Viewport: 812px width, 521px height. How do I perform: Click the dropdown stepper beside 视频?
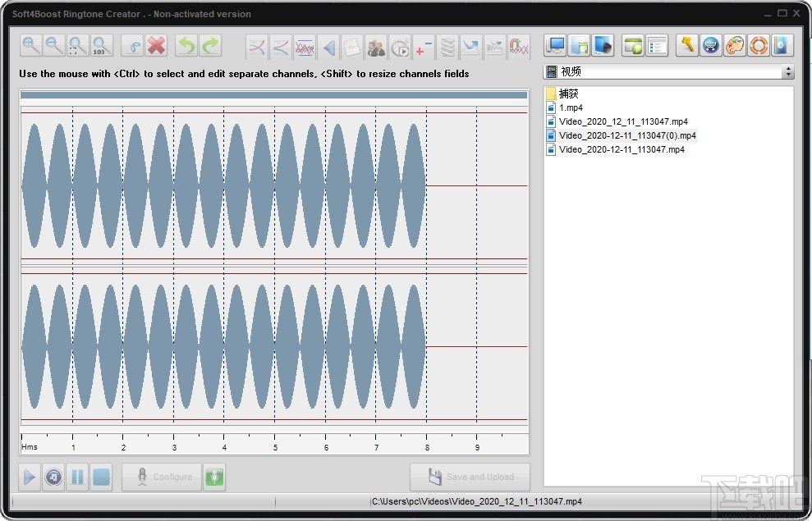[x=788, y=71]
